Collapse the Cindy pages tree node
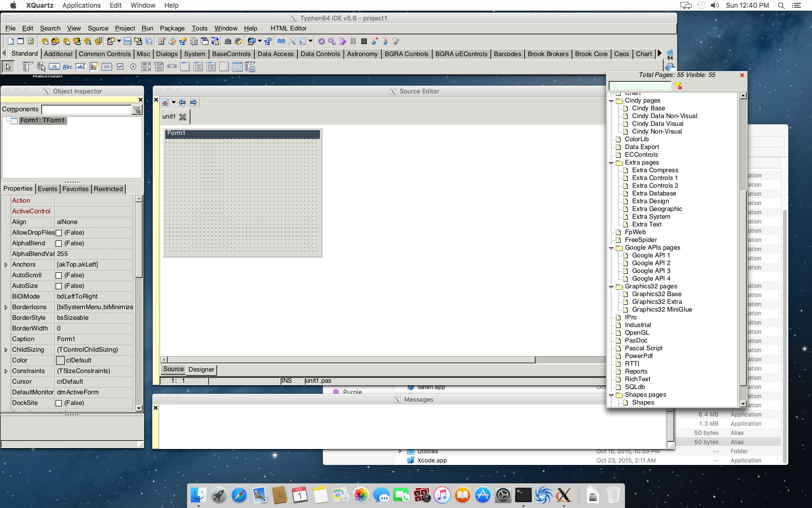The width and height of the screenshot is (812, 508). pos(611,101)
